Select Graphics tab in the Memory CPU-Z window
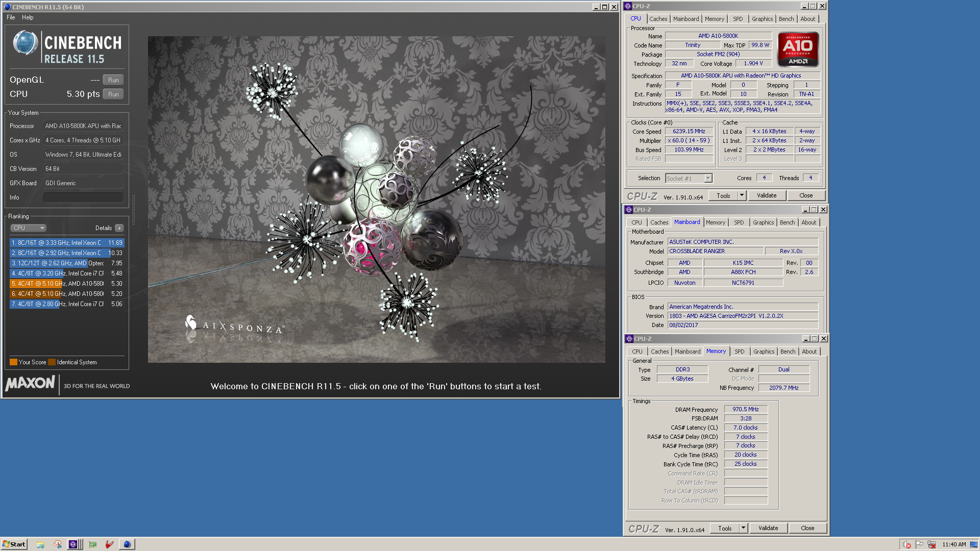Viewport: 980px width, 551px height. click(x=764, y=352)
